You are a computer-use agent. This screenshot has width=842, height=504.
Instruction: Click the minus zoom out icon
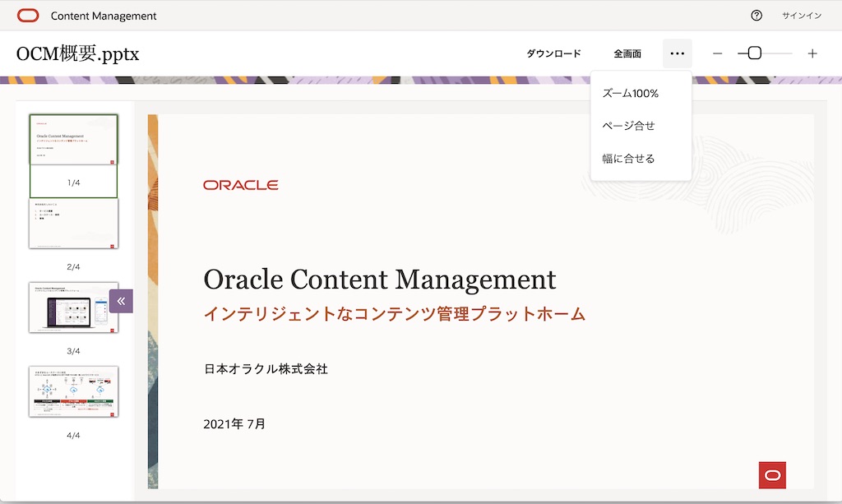pyautogui.click(x=717, y=53)
